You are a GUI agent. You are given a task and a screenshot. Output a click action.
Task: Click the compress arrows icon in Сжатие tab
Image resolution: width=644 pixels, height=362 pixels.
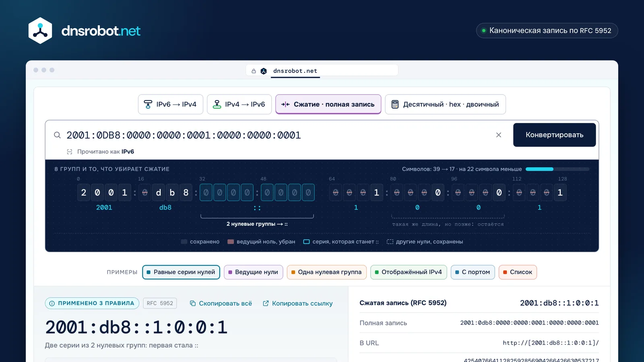[285, 105]
